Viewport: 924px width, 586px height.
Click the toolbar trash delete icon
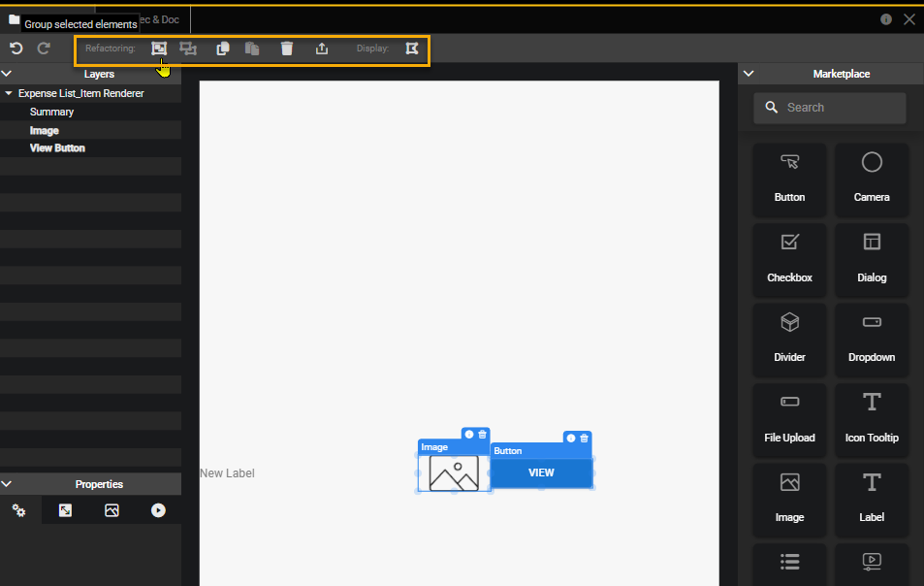pos(286,49)
